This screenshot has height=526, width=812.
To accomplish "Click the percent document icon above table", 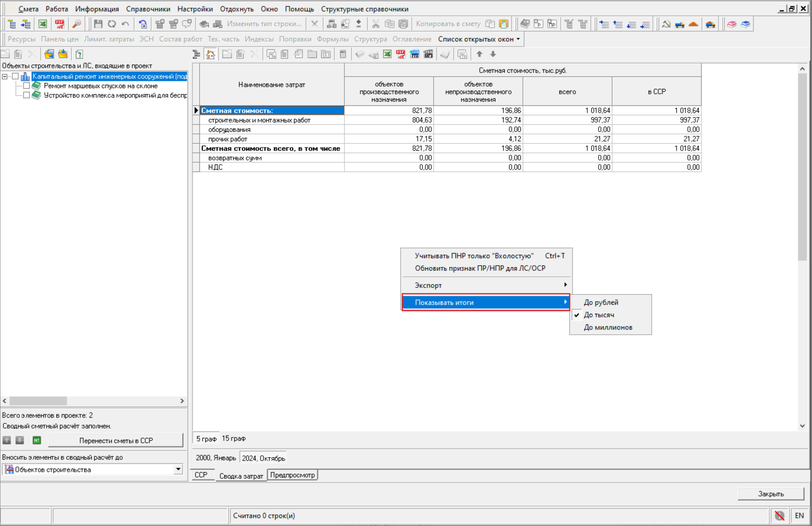I will (462, 54).
